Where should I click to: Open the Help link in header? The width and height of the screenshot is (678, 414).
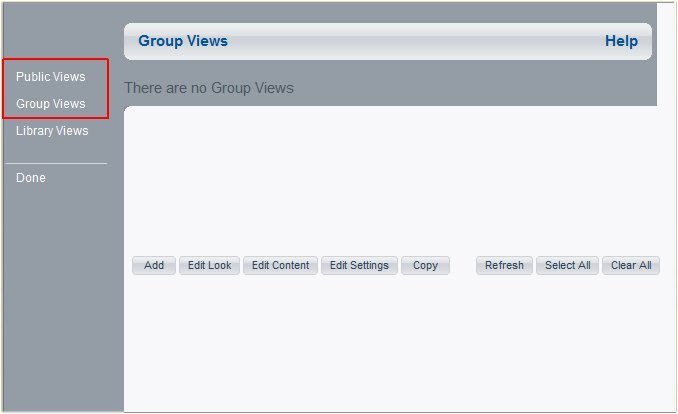pyautogui.click(x=621, y=41)
